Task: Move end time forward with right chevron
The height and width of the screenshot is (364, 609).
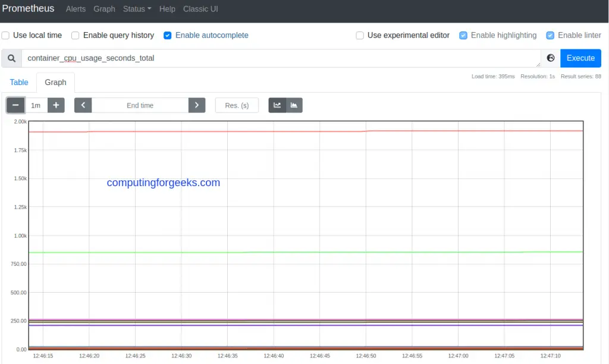Action: point(197,105)
